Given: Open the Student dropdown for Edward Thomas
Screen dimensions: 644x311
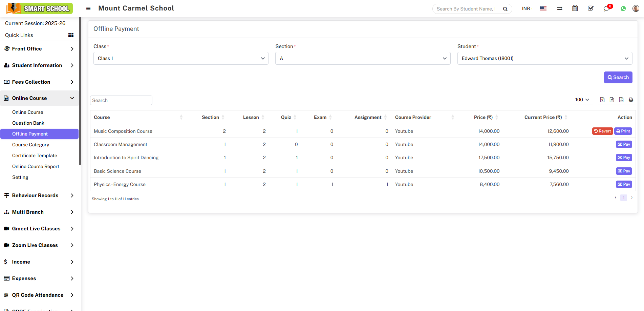Looking at the screenshot, I should pos(544,58).
